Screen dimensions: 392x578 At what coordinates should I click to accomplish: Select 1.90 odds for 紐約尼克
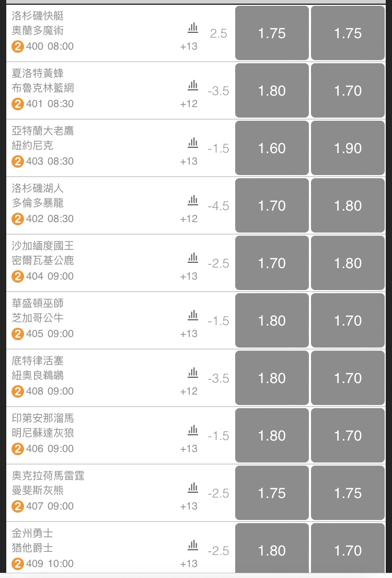(x=348, y=148)
